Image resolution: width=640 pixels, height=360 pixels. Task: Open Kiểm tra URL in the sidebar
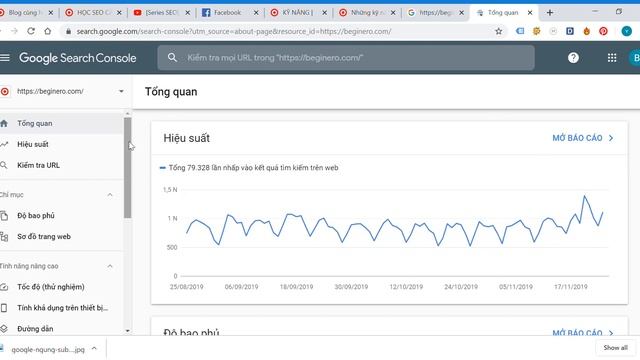[x=61, y=165]
